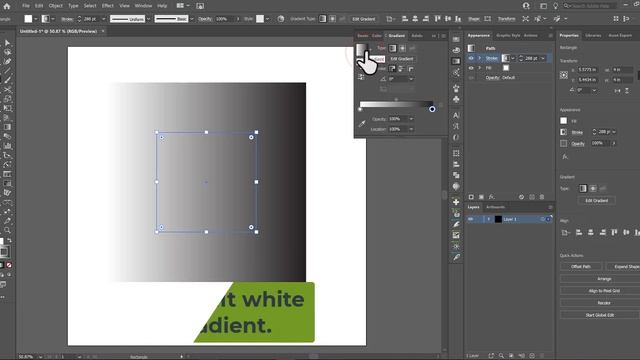
Task: Click the fx icon in Properties Appearance section
Action: [565, 157]
